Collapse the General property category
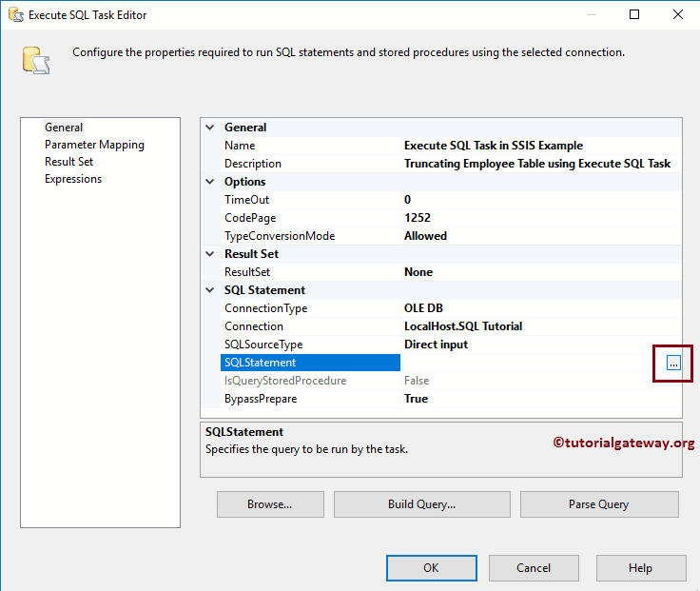Viewport: 700px width, 591px height. click(x=210, y=128)
